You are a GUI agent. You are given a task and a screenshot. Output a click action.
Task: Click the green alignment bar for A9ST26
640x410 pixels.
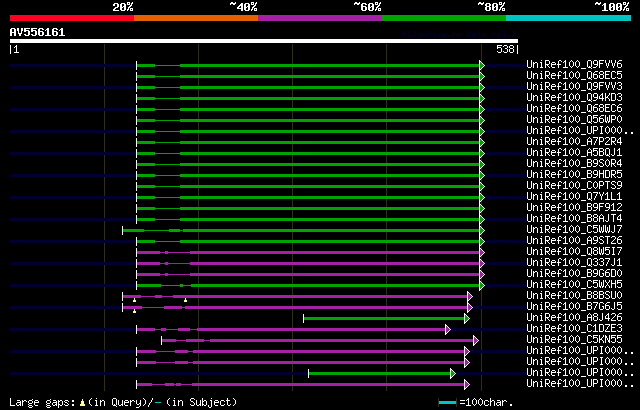pyautogui.click(x=308, y=242)
